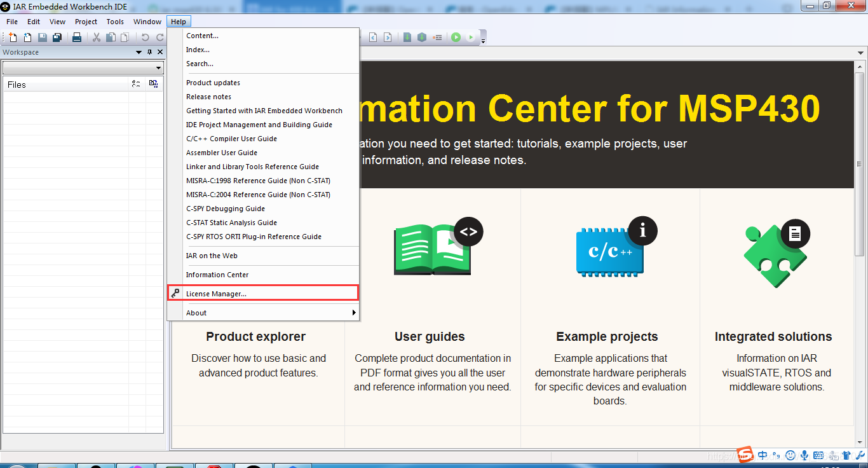The width and height of the screenshot is (868, 468).
Task: Click the Cut scissors icon
Action: pyautogui.click(x=97, y=38)
